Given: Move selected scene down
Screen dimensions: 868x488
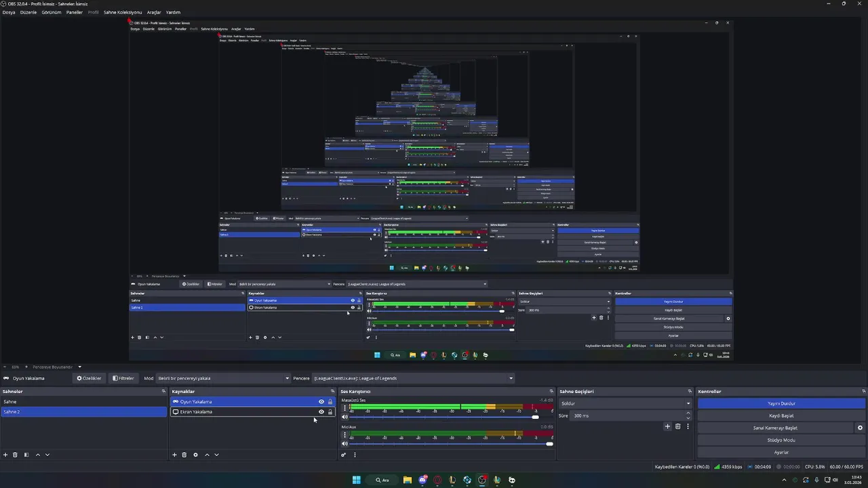Looking at the screenshot, I should coord(47,455).
